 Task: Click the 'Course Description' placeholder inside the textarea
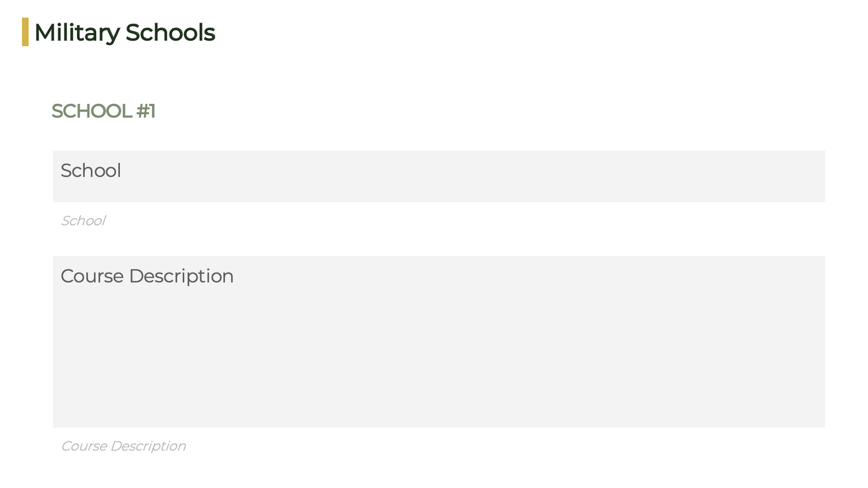[x=147, y=276]
